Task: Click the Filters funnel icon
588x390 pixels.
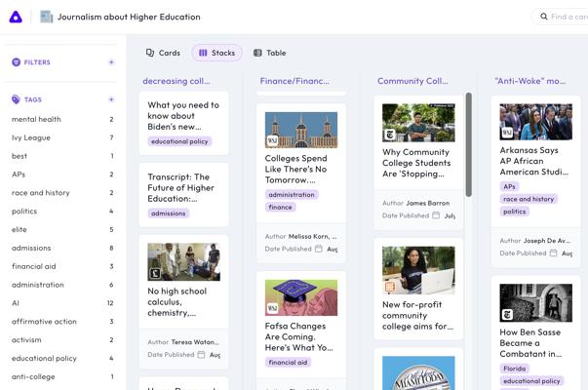Action: click(x=17, y=62)
